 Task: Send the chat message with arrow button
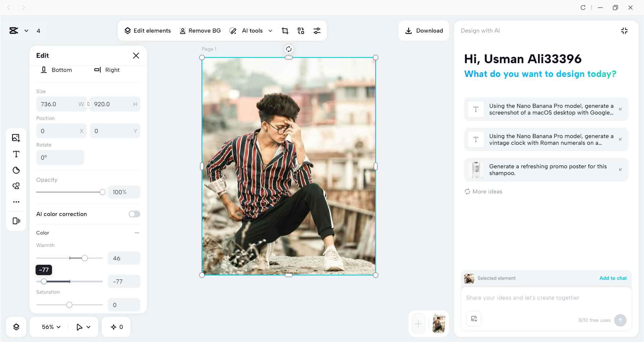620,320
